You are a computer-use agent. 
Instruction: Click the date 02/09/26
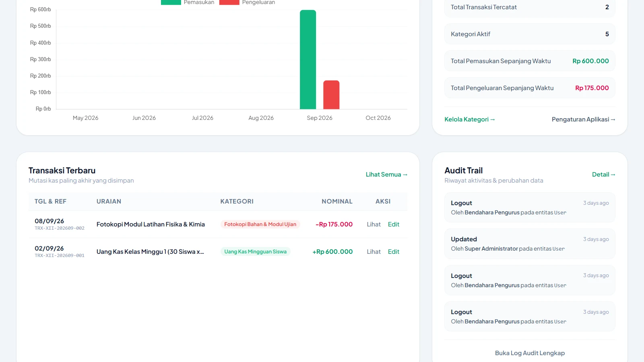click(x=49, y=249)
